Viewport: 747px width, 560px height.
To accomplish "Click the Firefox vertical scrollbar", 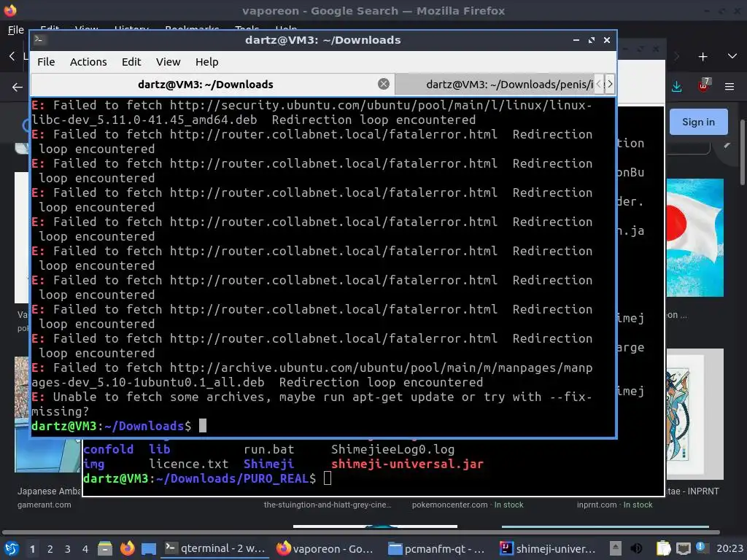I will click(x=742, y=152).
